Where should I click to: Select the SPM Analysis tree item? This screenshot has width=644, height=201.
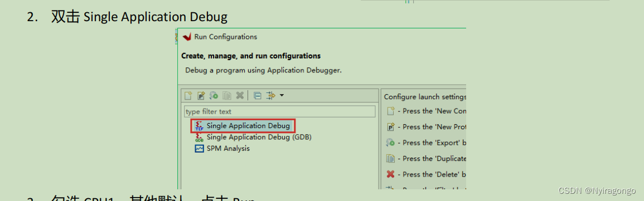228,149
